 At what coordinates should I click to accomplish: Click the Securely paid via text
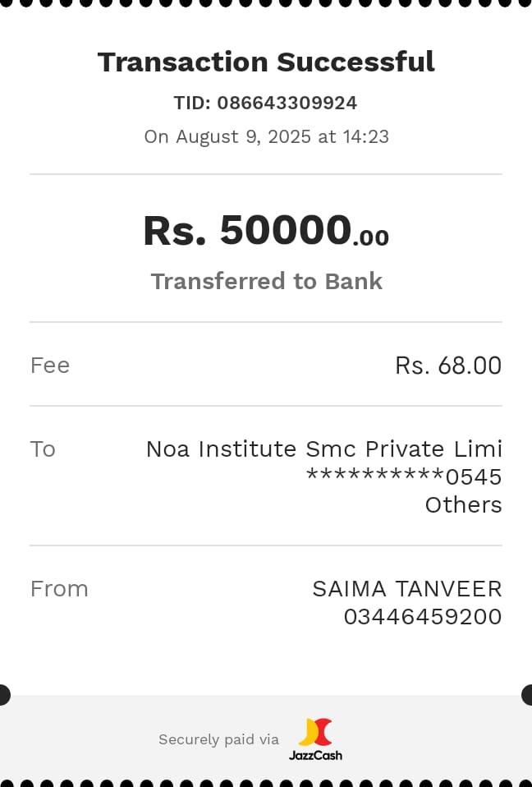218,739
